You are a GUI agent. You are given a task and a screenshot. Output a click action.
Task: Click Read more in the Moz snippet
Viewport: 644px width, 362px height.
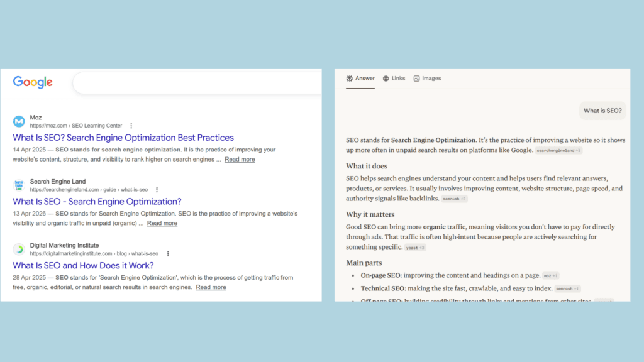click(240, 159)
